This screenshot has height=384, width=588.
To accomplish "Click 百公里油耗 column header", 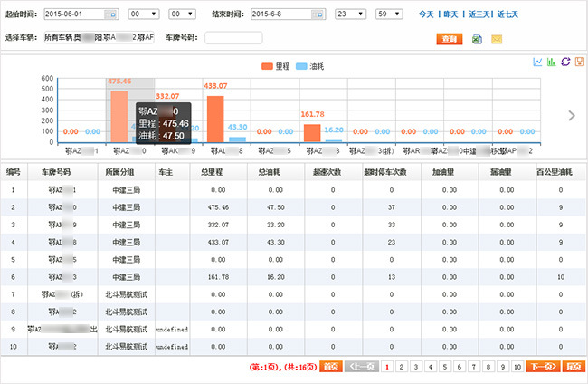I will tap(561, 172).
